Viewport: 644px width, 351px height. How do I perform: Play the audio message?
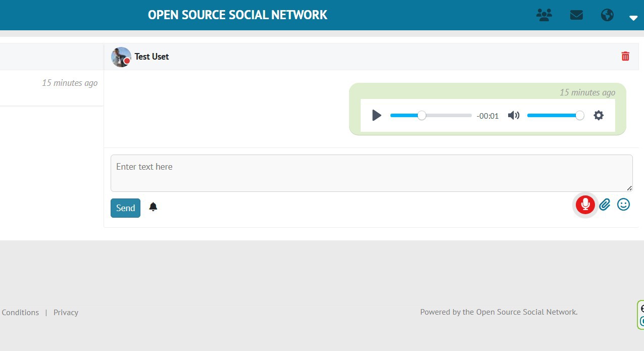pos(376,116)
